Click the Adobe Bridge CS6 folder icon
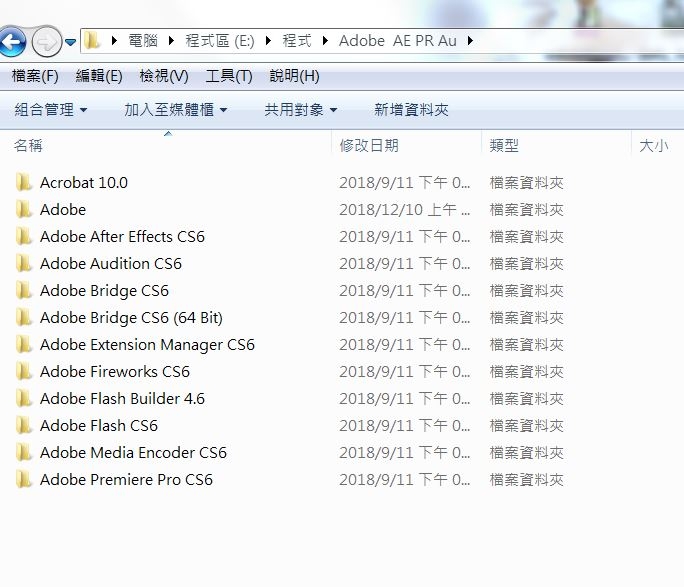 [x=24, y=290]
